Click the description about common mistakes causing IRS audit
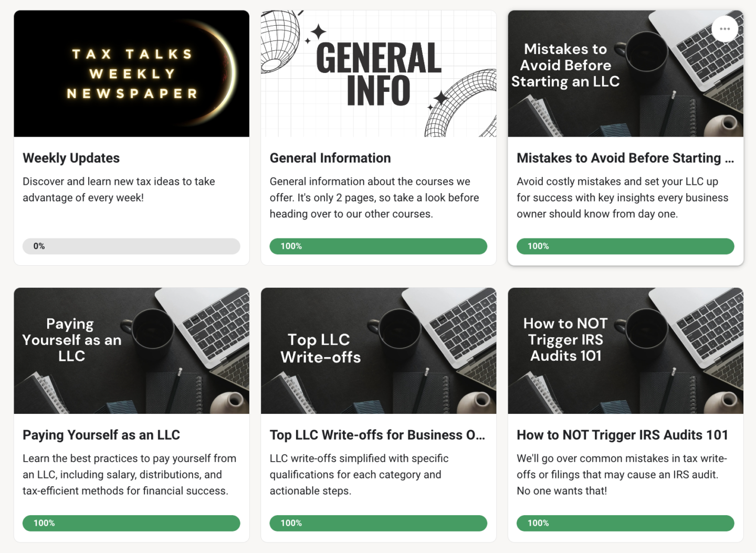 [x=622, y=475]
